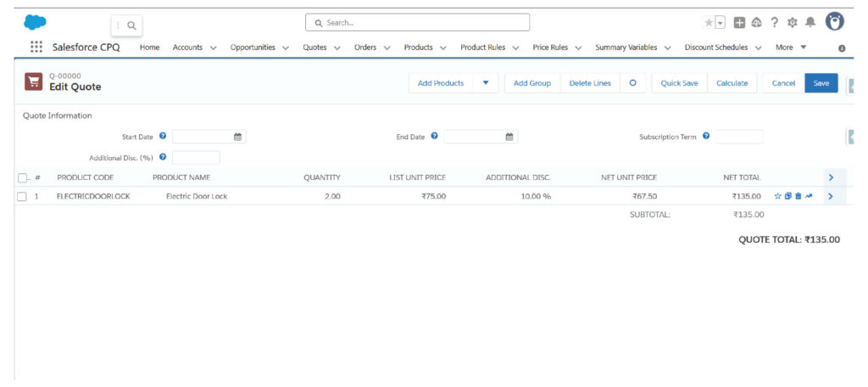Clone the Electric Door Lock line
The image size is (868, 387).
(788, 196)
